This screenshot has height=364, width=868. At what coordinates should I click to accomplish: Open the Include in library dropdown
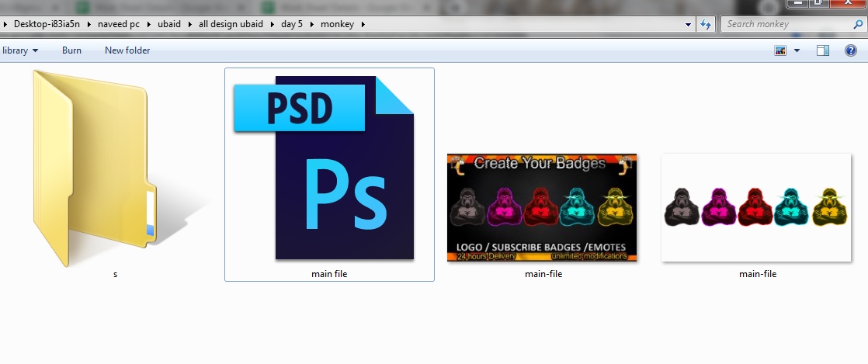click(20, 50)
